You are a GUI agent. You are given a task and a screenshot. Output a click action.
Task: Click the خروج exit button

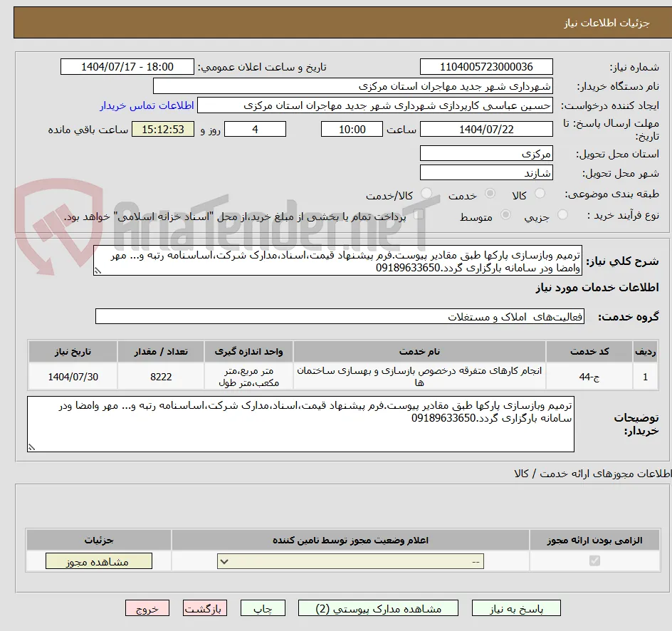(x=147, y=608)
